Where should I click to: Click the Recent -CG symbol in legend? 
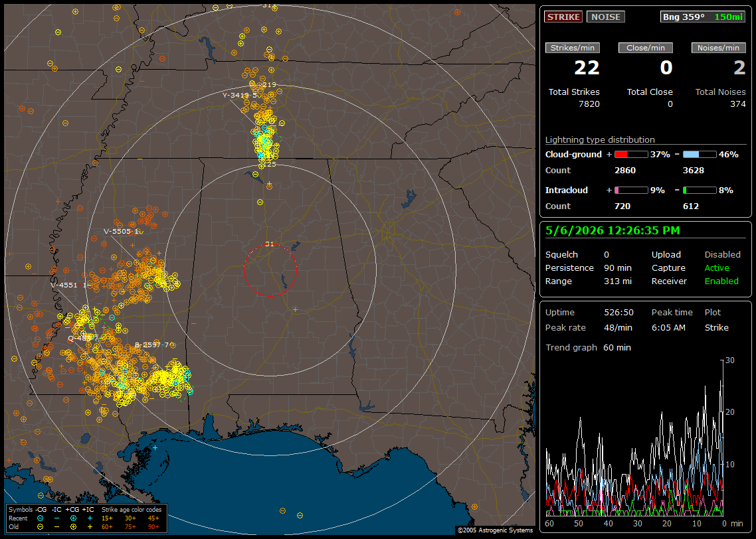pos(40,518)
